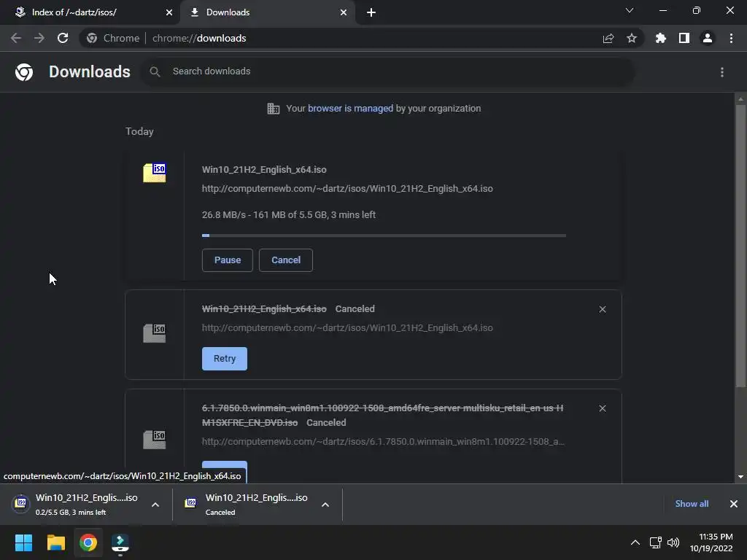Open active download's source URL link
The width and height of the screenshot is (747, 560).
347,189
